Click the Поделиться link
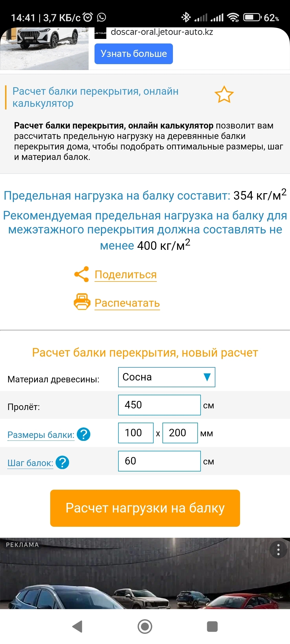 coord(126,275)
